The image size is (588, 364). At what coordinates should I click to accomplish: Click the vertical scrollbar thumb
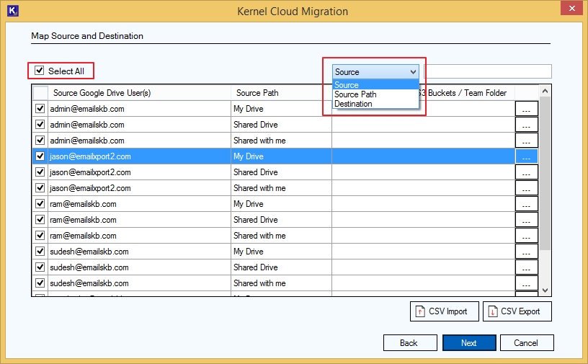coord(545,174)
